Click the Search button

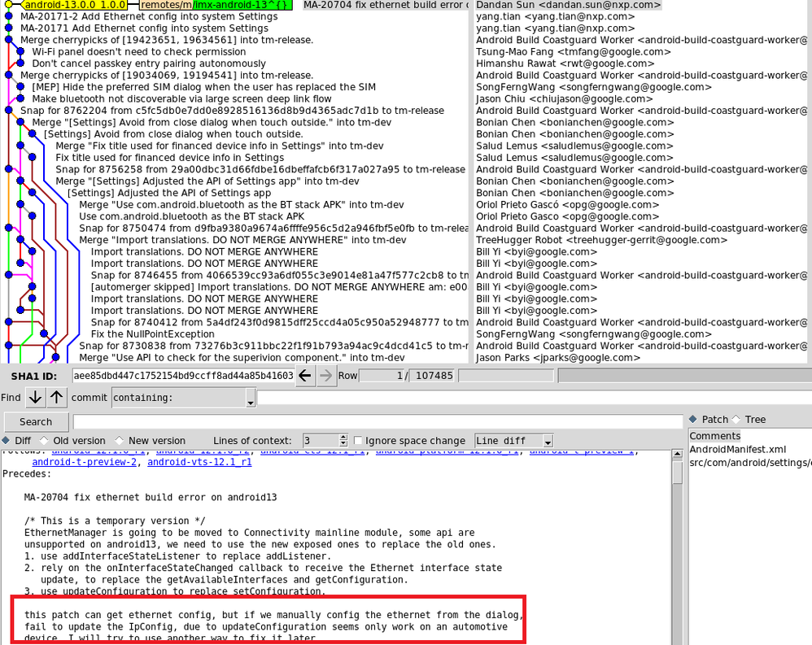pos(36,422)
